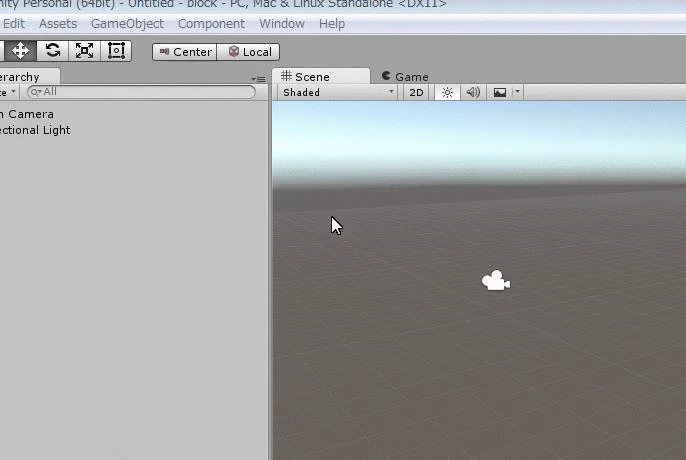Toggle scene lighting sun icon
686x460 pixels.
pyautogui.click(x=447, y=92)
